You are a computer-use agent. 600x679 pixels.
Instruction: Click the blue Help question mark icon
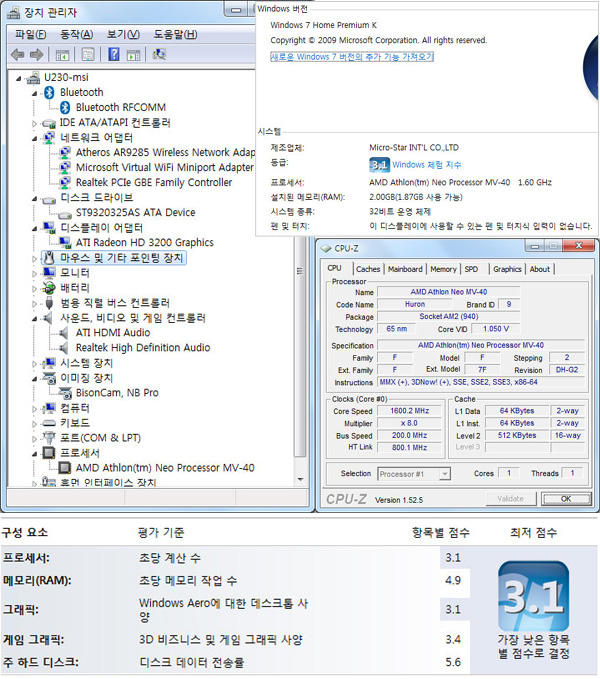[x=114, y=54]
